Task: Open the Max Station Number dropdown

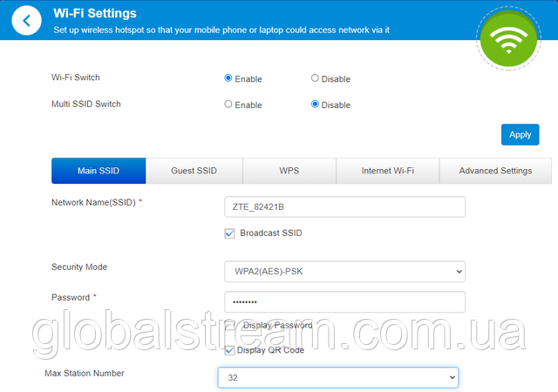Action: tap(338, 377)
